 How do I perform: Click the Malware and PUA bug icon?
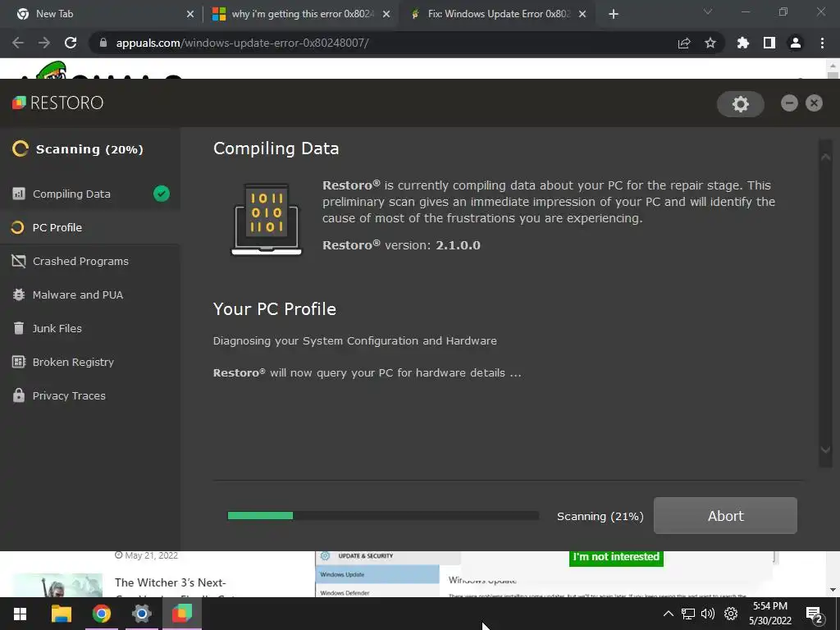[19, 294]
